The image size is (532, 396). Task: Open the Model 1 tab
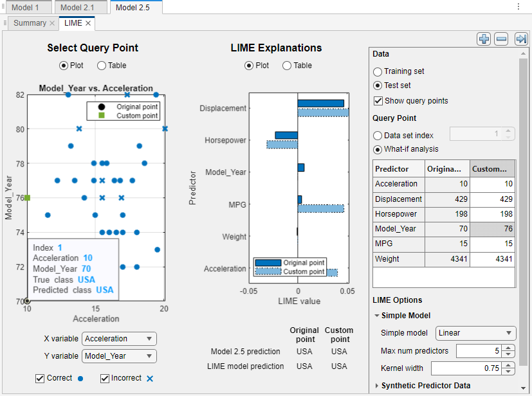coord(26,8)
